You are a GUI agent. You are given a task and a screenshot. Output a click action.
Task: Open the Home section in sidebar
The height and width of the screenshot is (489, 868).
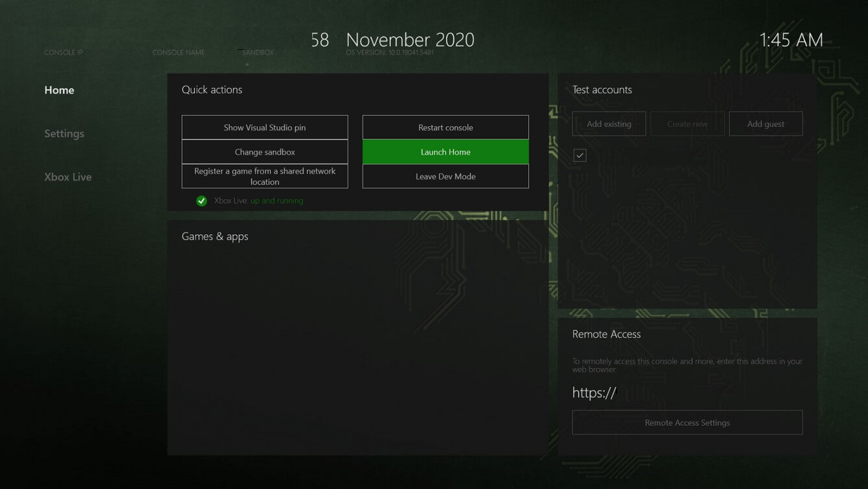59,90
